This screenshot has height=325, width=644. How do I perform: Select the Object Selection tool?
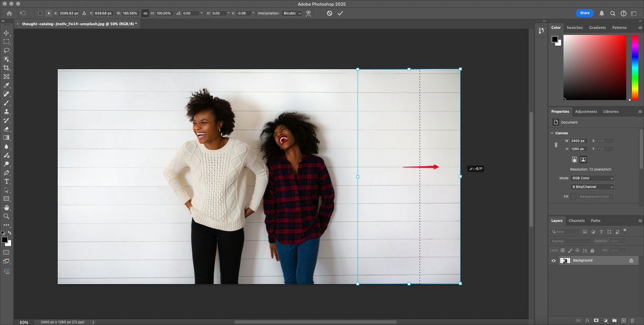point(7,59)
